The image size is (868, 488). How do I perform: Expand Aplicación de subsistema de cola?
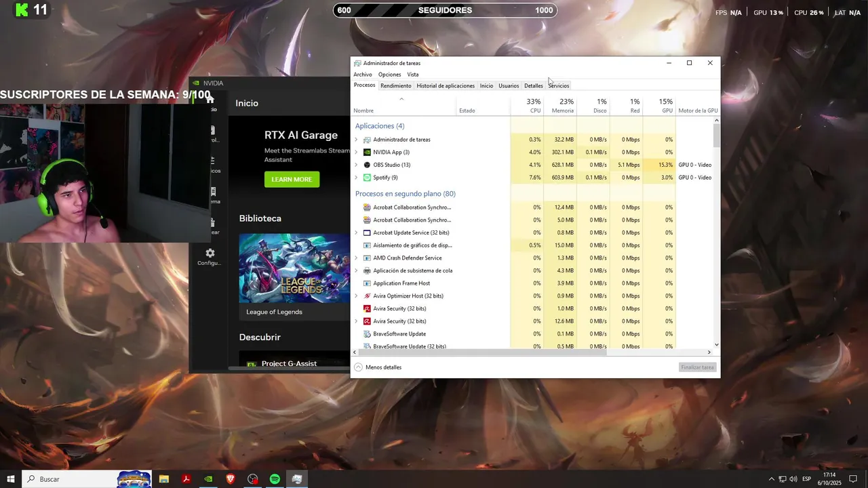pos(356,270)
